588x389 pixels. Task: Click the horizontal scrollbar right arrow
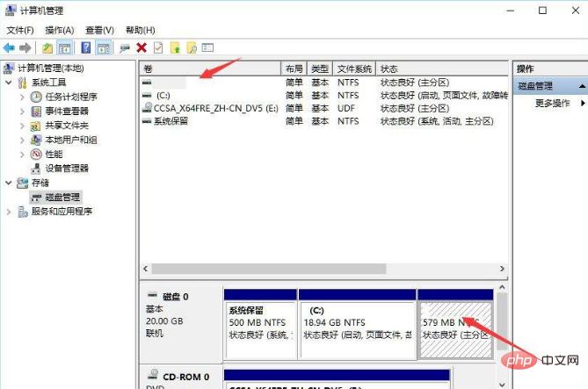[x=502, y=269]
